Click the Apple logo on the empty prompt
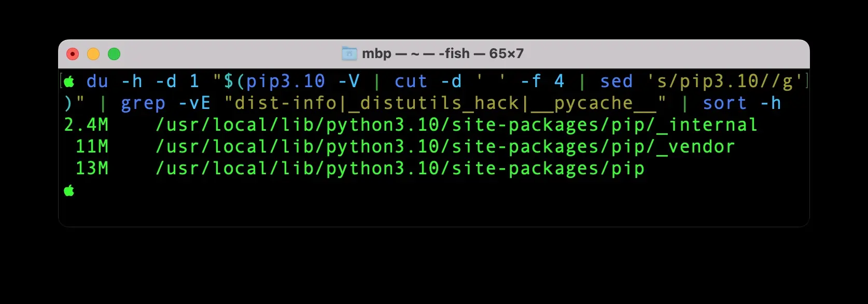868x304 pixels. coord(69,191)
